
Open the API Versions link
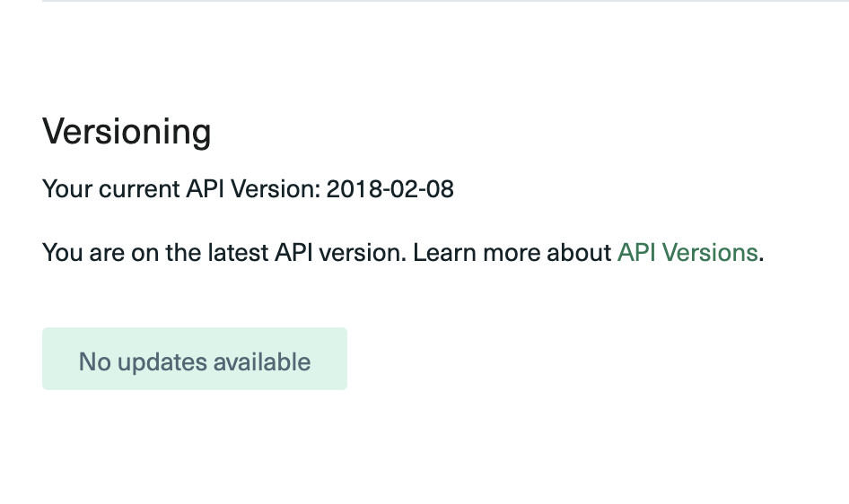click(687, 253)
